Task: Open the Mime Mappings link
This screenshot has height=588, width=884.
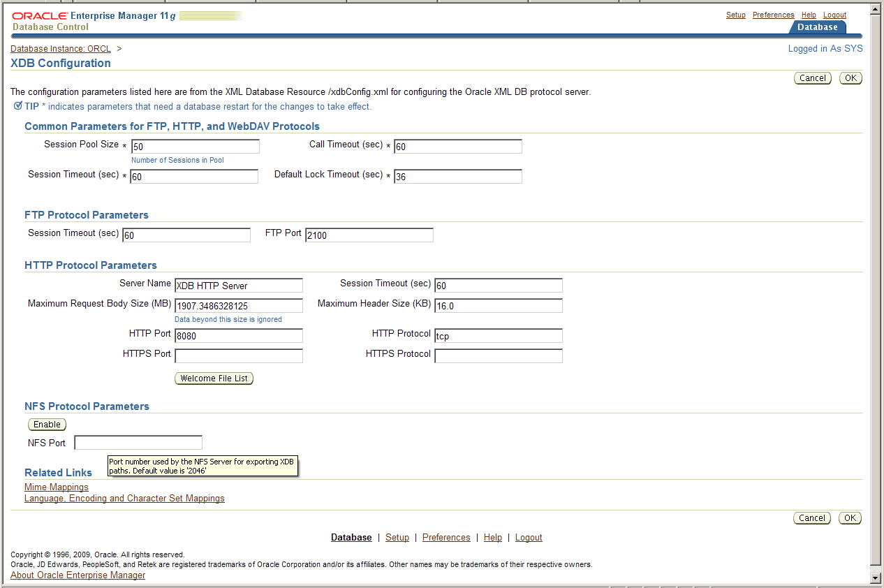Action: (57, 487)
